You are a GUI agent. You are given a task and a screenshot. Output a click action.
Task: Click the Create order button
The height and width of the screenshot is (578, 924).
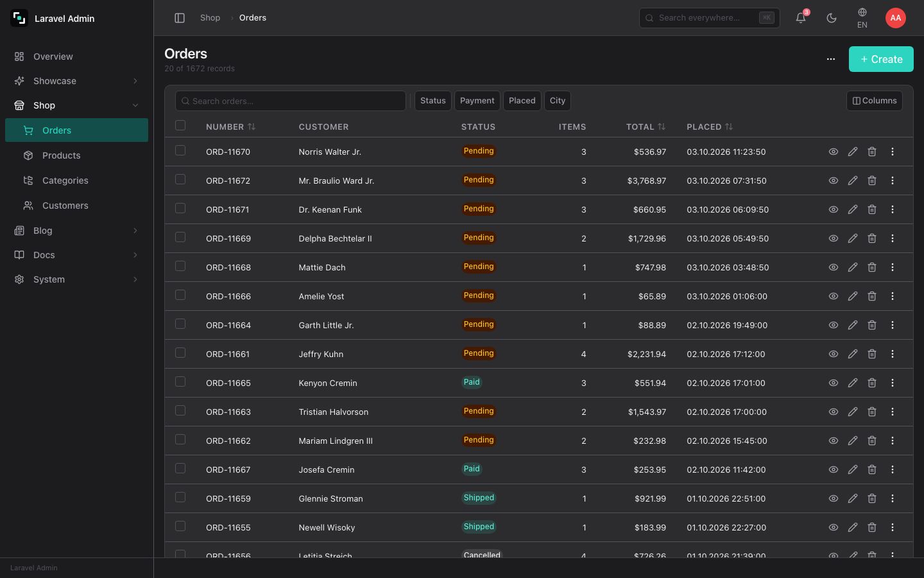tap(881, 59)
